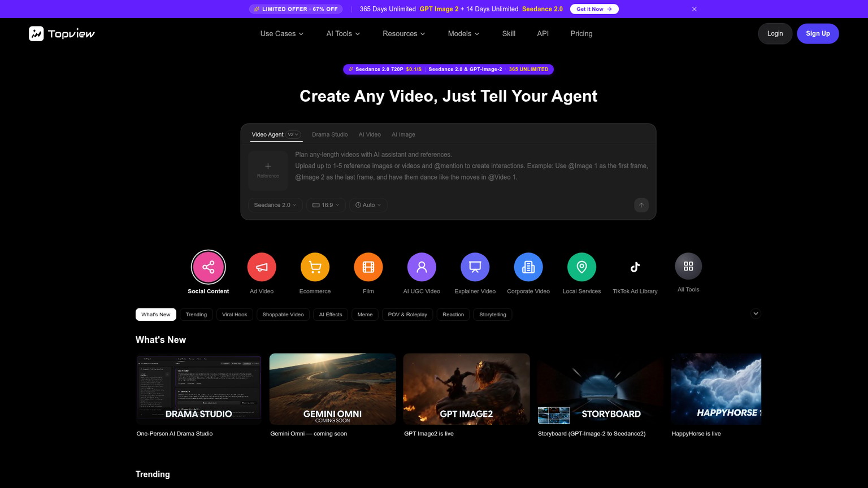The width and height of the screenshot is (868, 488).
Task: Open the AI UGC Video icon
Action: point(422,267)
